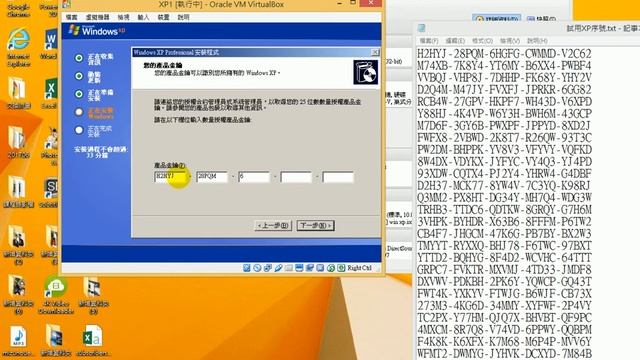Click the line starting TMYYT-RYXXQ in Notepad
This screenshot has width=640, height=360.
click(x=504, y=245)
